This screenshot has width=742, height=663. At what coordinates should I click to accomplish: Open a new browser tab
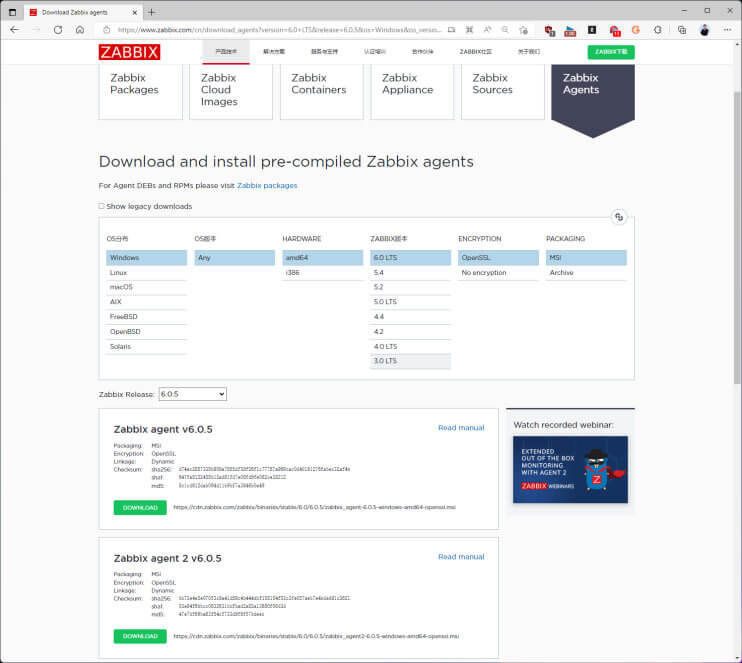pos(151,12)
